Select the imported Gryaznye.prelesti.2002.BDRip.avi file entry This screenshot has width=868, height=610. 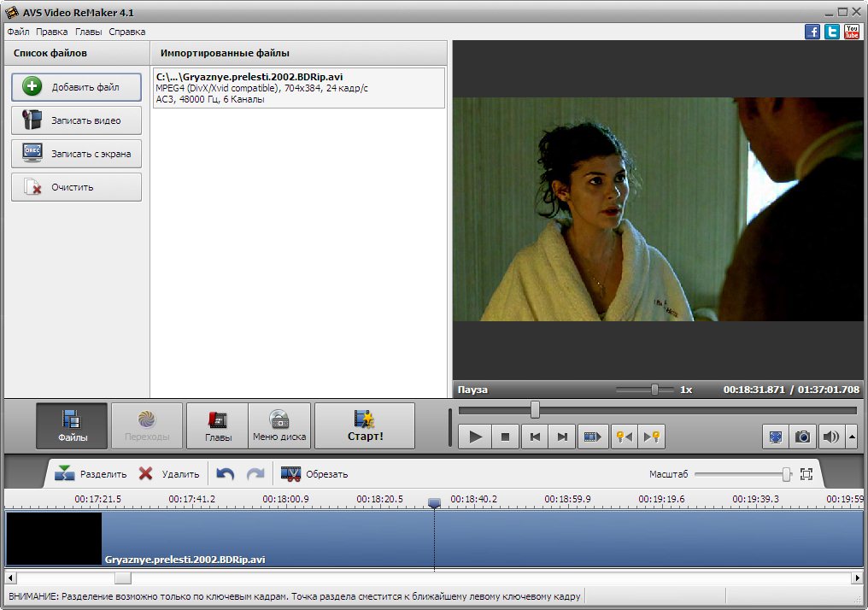[x=299, y=88]
